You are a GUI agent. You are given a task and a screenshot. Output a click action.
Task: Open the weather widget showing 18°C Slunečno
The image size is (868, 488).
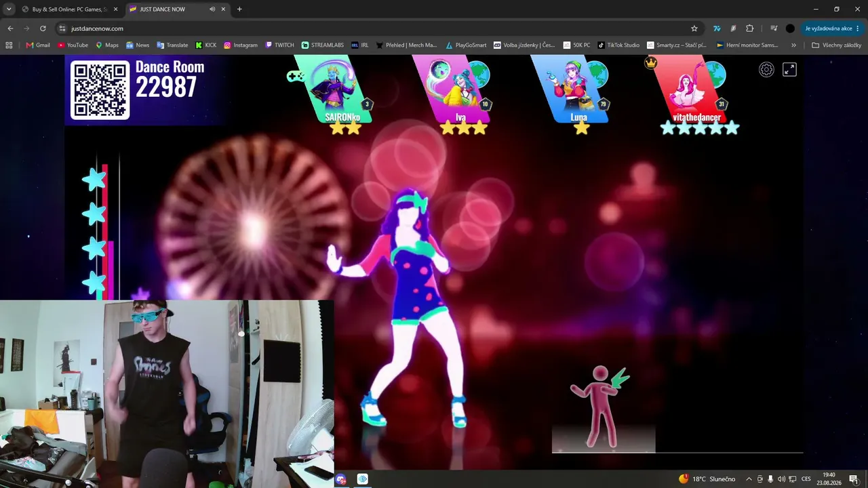[707, 479]
